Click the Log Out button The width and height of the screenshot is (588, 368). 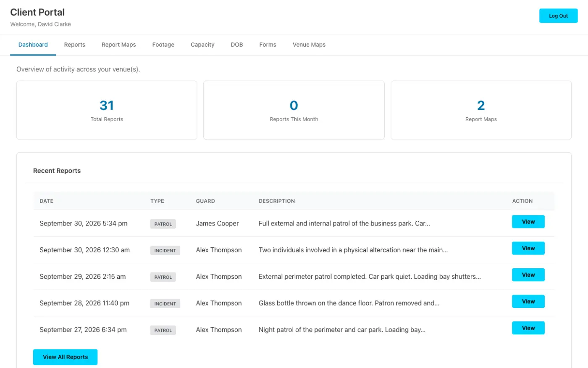coord(558,16)
